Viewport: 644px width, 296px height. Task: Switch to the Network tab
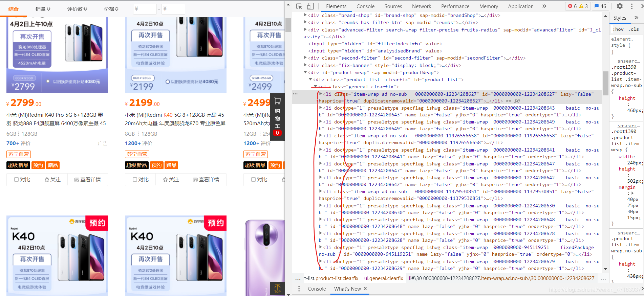pyautogui.click(x=422, y=6)
